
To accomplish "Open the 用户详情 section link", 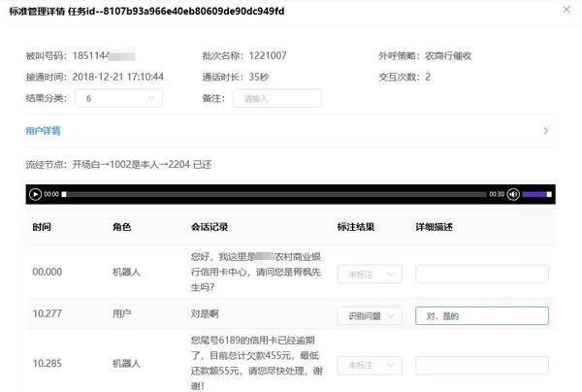I will click(44, 130).
